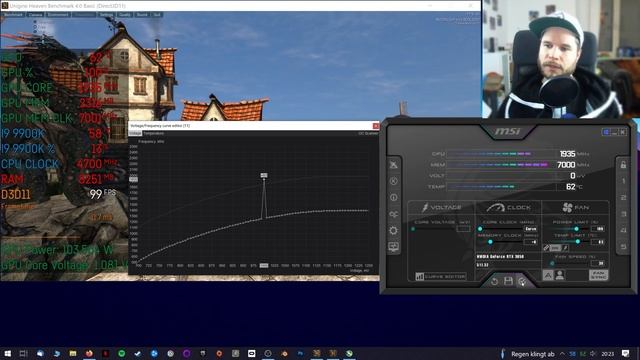Open MSI Afterburner settings gear icon

coord(393,231)
